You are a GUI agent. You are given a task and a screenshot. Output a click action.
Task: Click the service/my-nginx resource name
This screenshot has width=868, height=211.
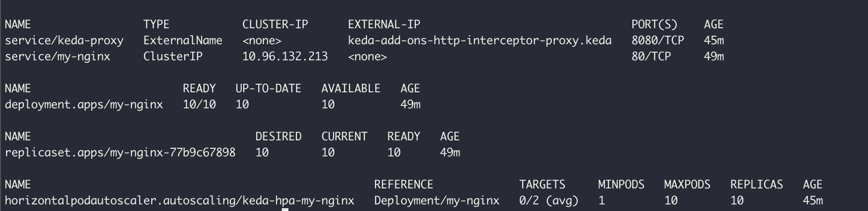click(57, 57)
